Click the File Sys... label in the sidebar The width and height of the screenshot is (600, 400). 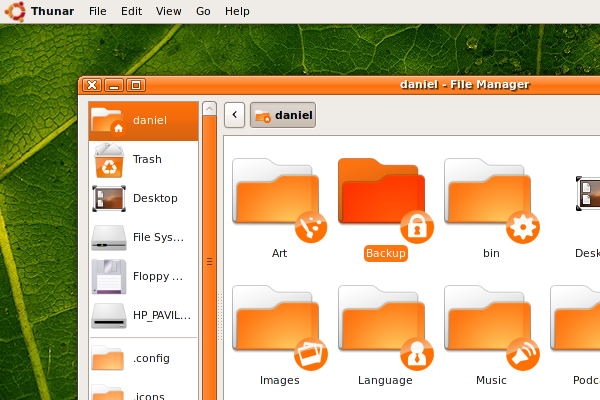(158, 237)
